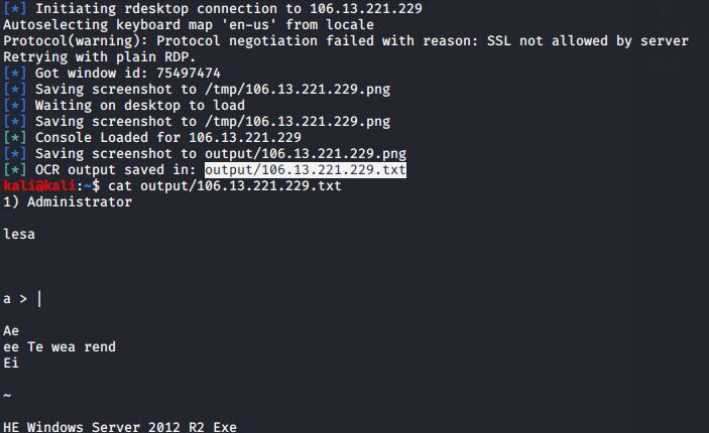
Task: Click the IP address in the Initiating rdesktop line
Action: pyautogui.click(x=366, y=9)
